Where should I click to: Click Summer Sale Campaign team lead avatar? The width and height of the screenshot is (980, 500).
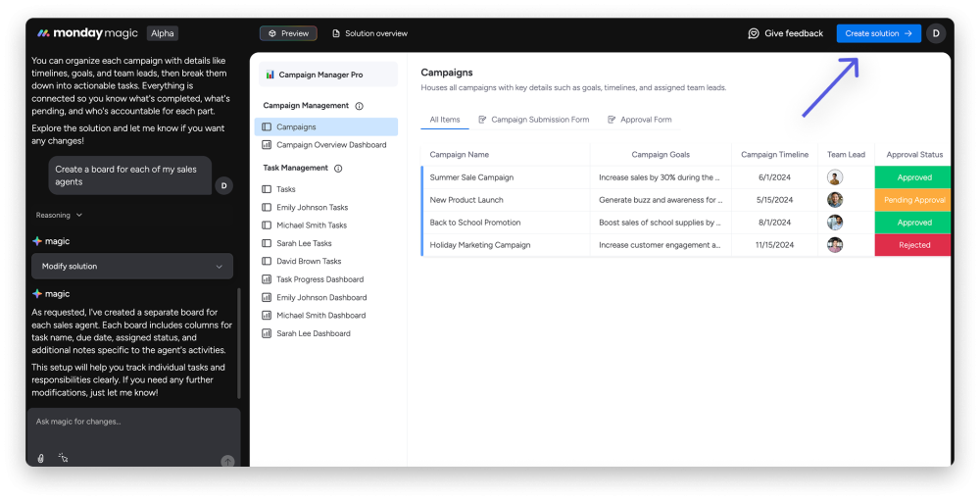click(x=834, y=177)
